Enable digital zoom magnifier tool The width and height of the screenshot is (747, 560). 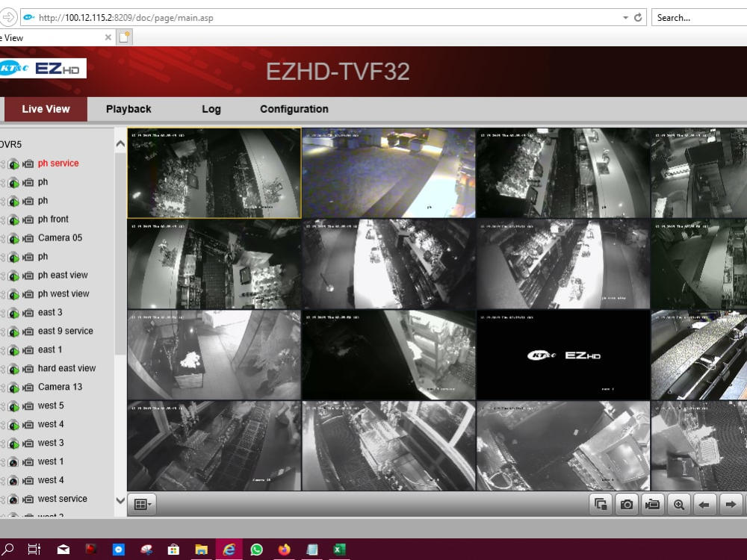pyautogui.click(x=678, y=504)
